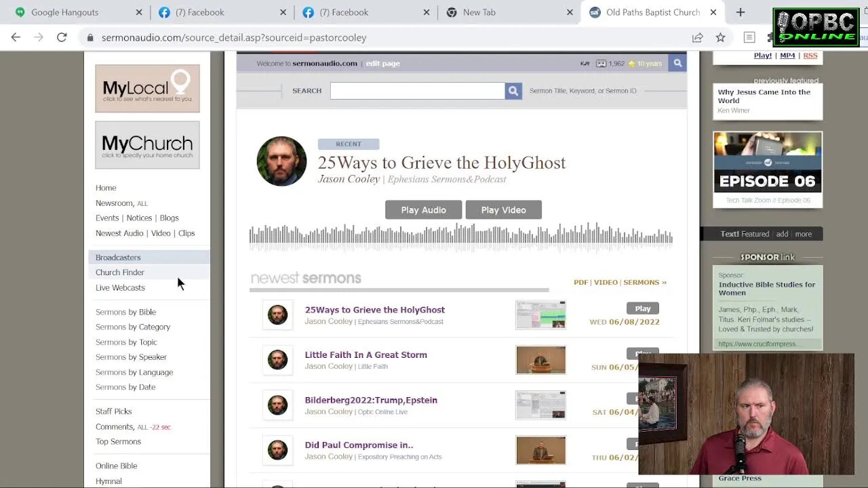Open the sidebar Clips link
This screenshot has height=488, width=868.
click(186, 233)
